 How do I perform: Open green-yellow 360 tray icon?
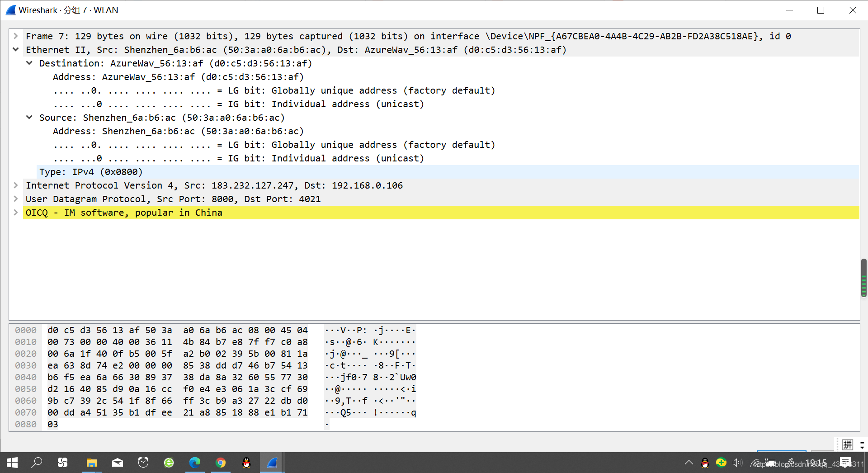(x=722, y=463)
